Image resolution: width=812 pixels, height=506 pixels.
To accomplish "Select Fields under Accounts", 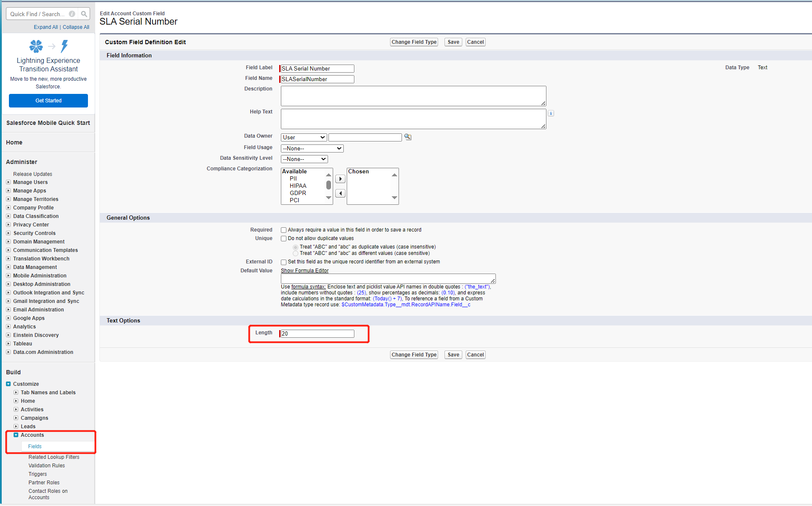I will pyautogui.click(x=34, y=446).
